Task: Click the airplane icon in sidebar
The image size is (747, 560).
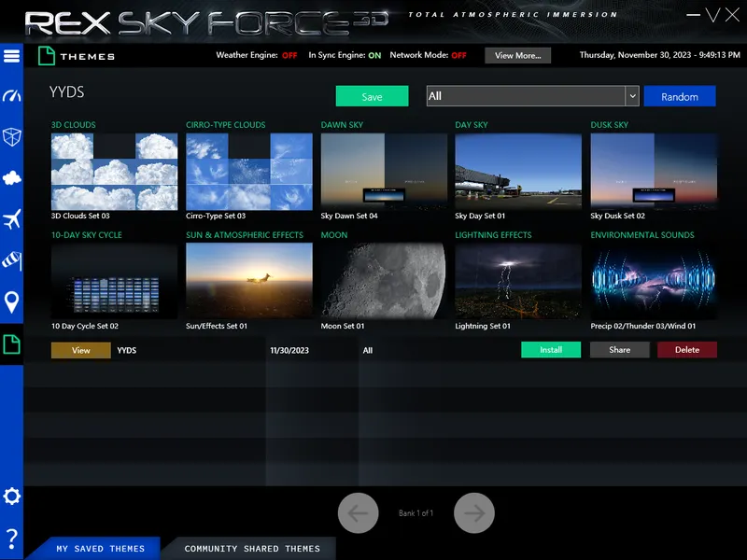Action: click(11, 220)
